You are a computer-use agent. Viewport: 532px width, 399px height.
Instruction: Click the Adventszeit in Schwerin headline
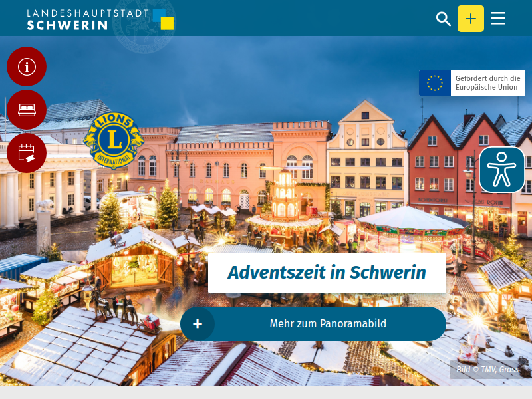327,273
